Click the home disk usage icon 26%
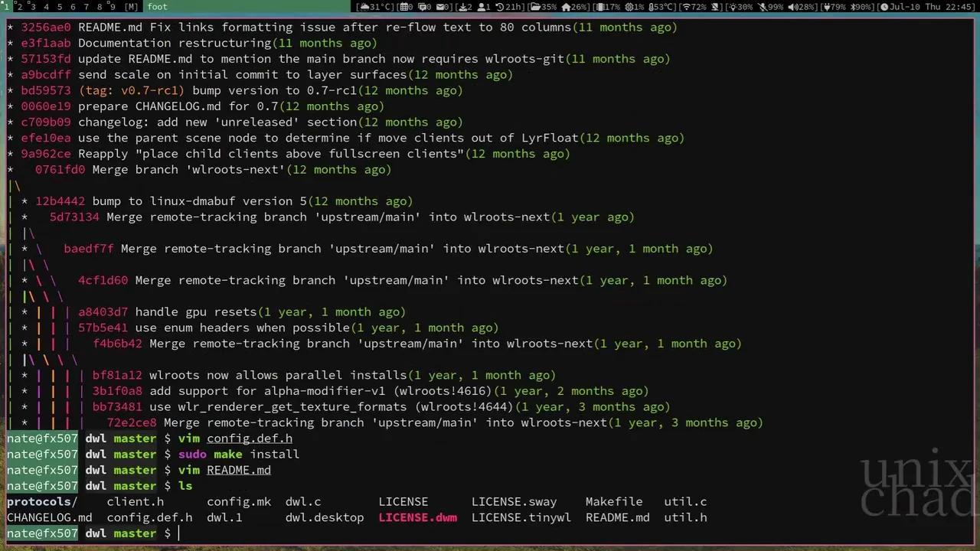 coord(566,7)
